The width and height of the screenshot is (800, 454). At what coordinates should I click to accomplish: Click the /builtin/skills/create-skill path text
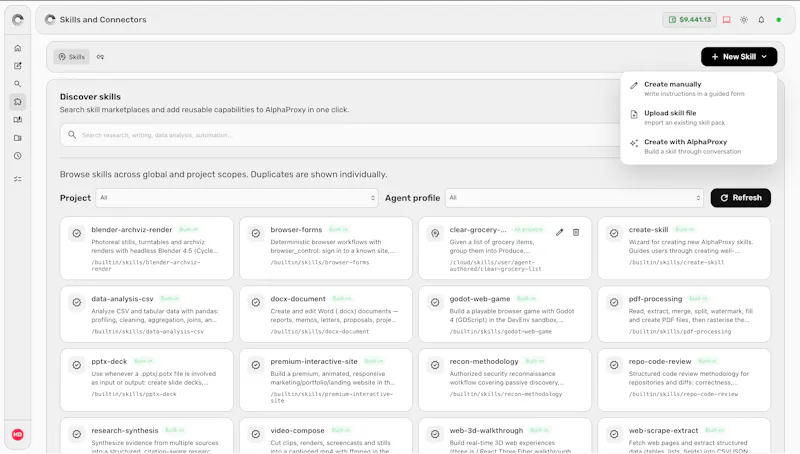point(676,262)
